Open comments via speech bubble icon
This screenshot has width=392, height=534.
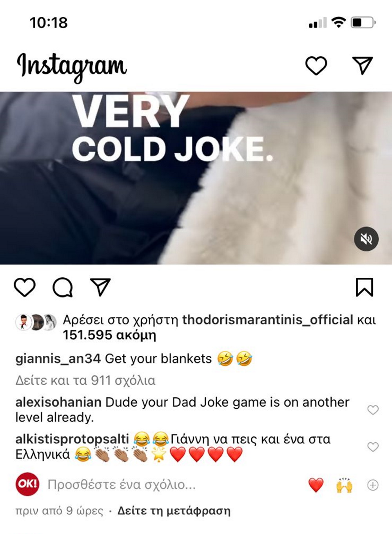63,288
